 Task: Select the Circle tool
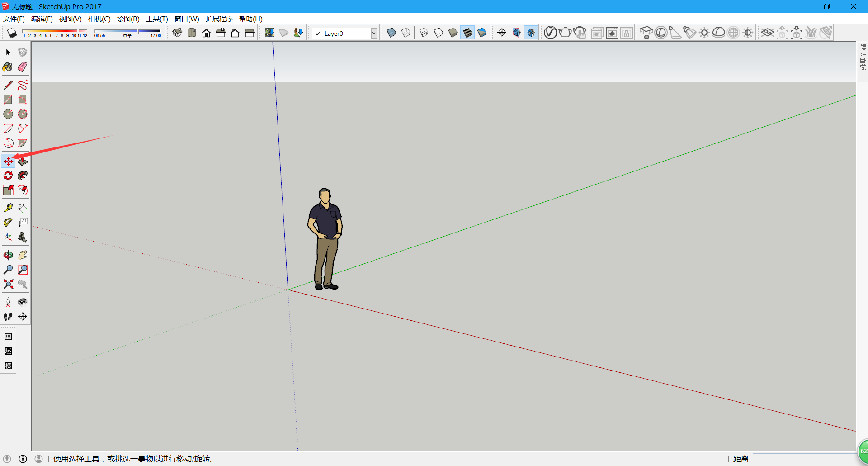click(8, 114)
